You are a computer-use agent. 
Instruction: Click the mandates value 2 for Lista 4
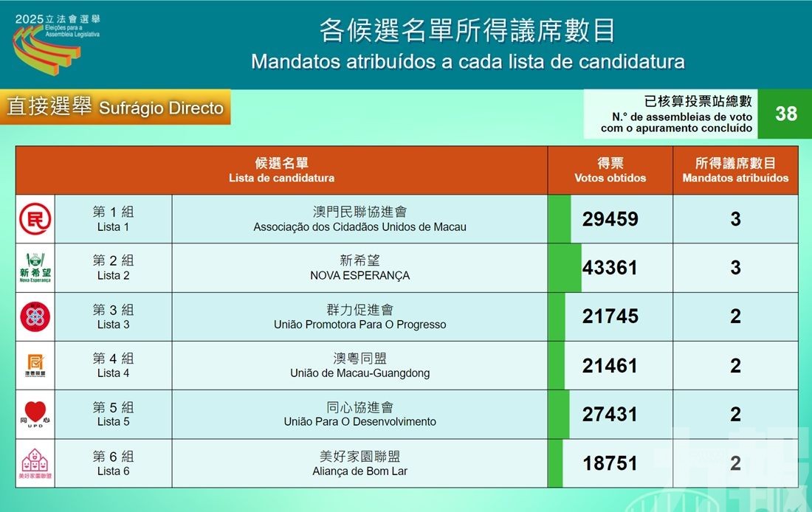(x=735, y=365)
